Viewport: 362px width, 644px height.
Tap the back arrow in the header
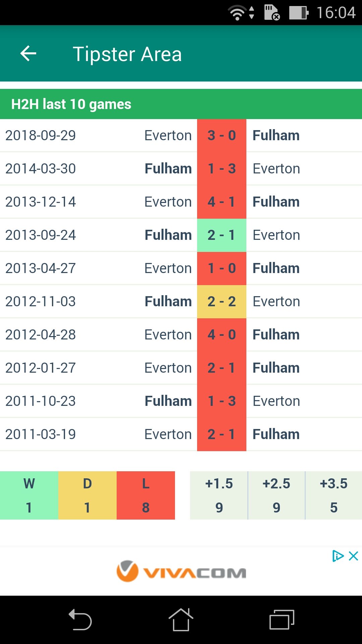coord(28,54)
